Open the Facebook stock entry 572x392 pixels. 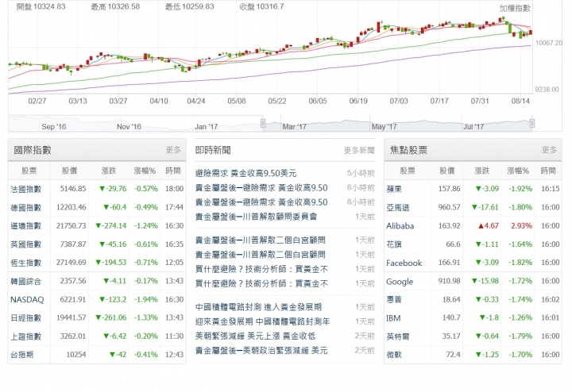click(x=404, y=263)
